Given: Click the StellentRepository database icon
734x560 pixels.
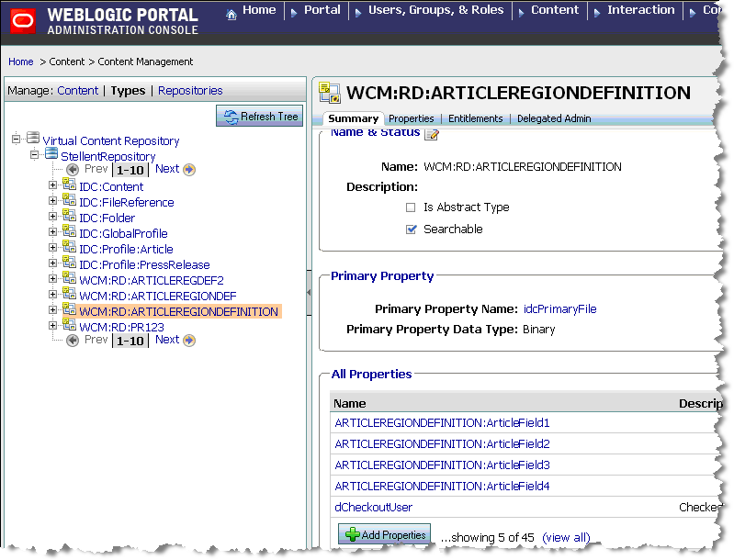Looking at the screenshot, I should (x=51, y=153).
